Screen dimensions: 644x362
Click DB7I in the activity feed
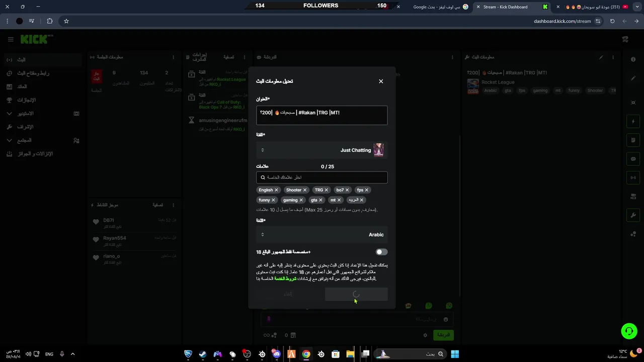pos(109,221)
